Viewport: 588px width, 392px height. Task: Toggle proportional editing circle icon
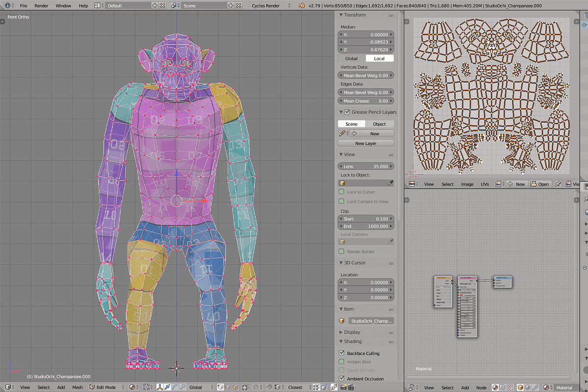pos(256,387)
